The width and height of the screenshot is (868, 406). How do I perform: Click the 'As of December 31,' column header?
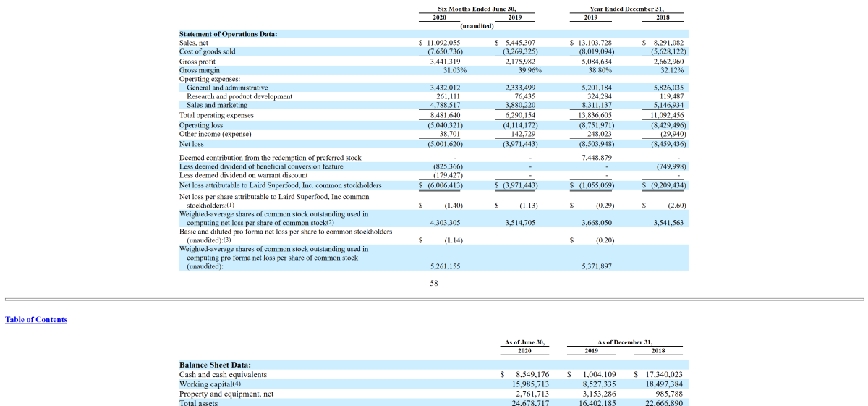625,342
